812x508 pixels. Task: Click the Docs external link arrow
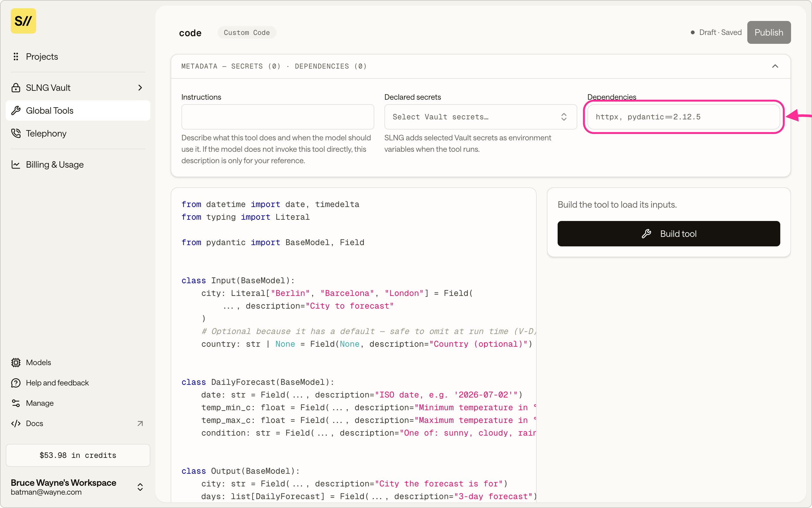point(140,424)
